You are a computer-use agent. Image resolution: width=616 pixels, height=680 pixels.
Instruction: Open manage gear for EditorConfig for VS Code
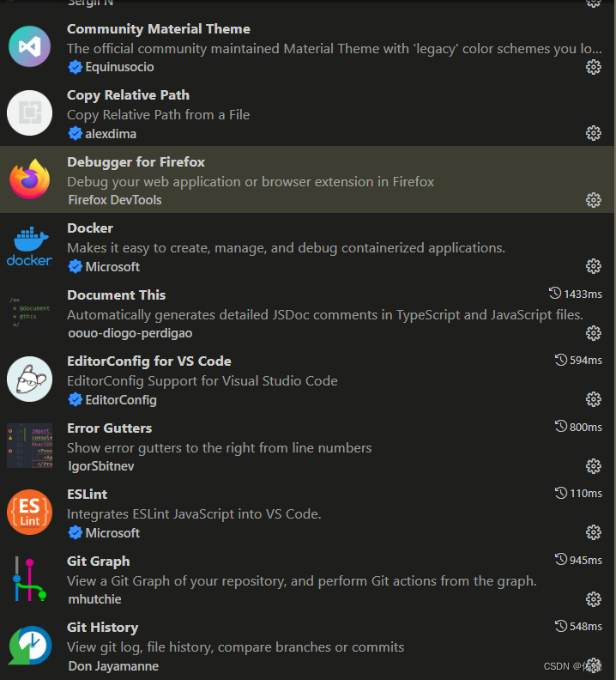[593, 399]
